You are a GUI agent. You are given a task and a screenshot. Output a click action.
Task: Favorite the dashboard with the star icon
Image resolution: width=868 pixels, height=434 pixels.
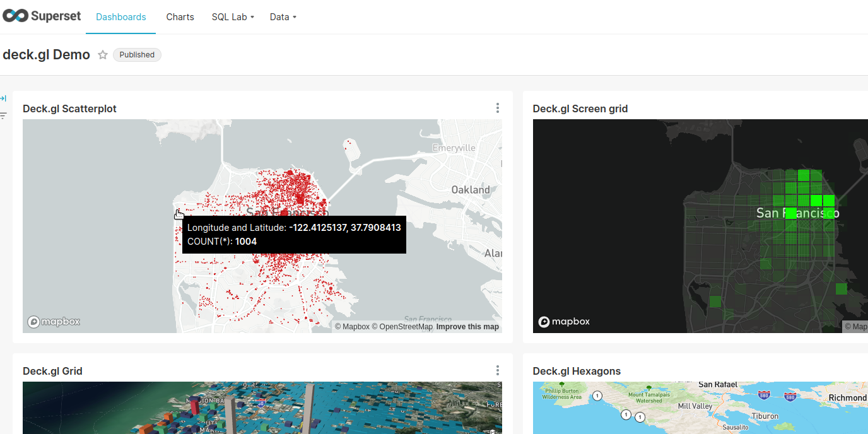click(x=103, y=55)
